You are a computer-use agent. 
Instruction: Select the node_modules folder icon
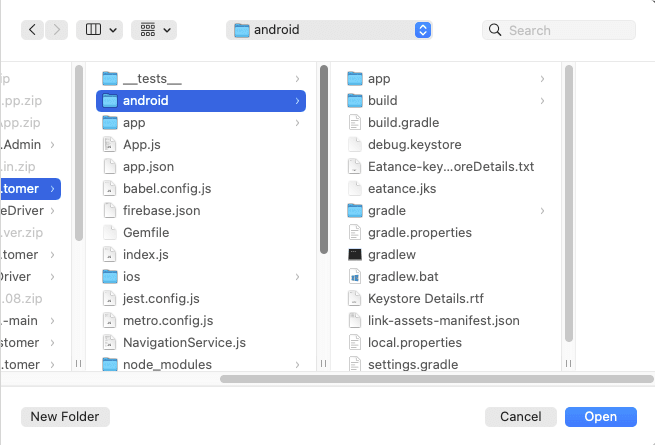(x=110, y=365)
